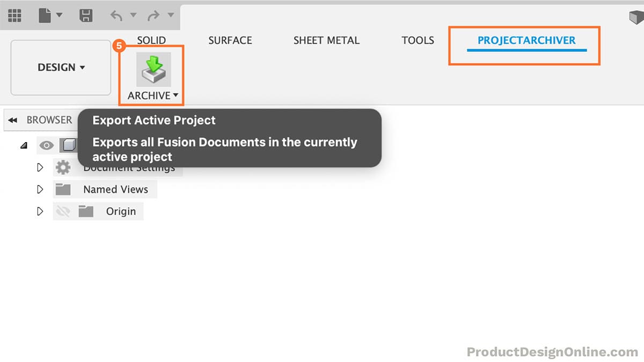
Task: Click the Document Settings gear icon
Action: (x=63, y=168)
